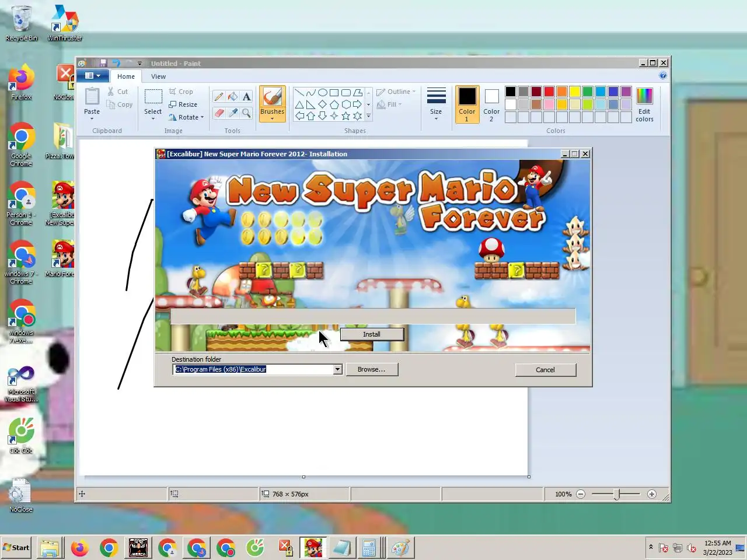Image resolution: width=747 pixels, height=560 pixels.
Task: Select the Color picker eyedropper tool
Action: pos(233,113)
